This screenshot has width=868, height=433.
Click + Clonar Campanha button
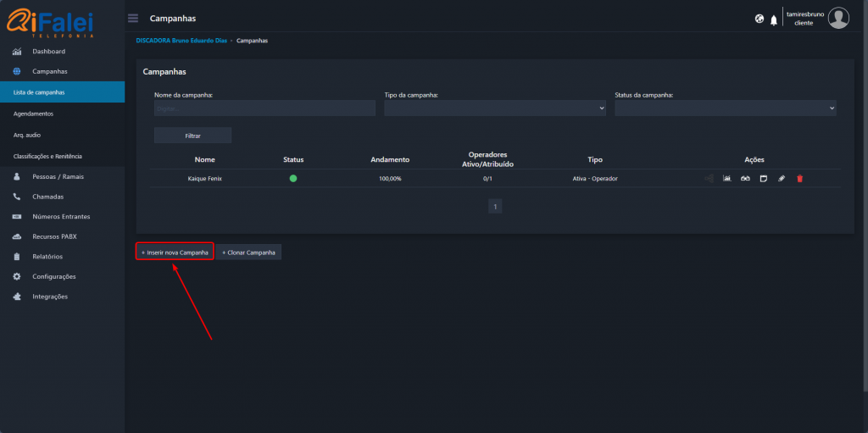pyautogui.click(x=248, y=252)
